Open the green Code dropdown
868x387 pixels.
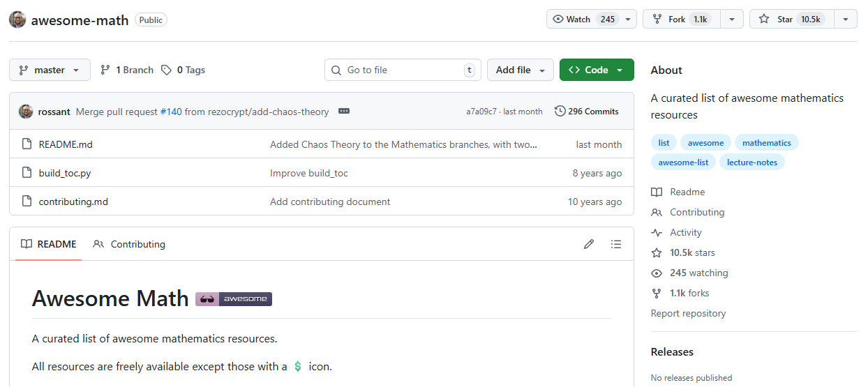(x=597, y=70)
